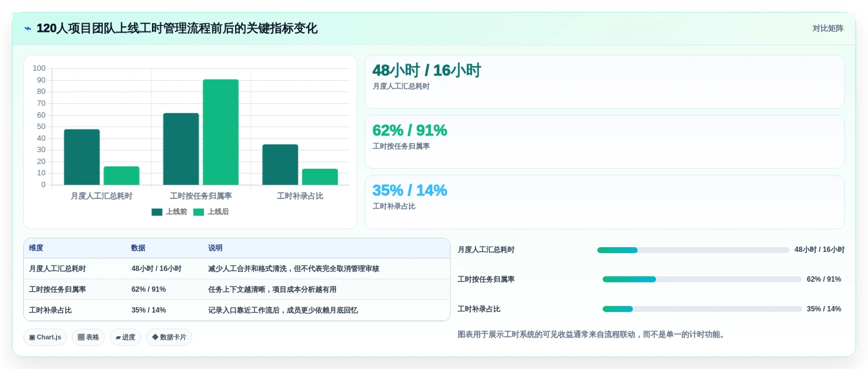Click the 上线后 bar for 工时按任务归属率

click(221, 133)
